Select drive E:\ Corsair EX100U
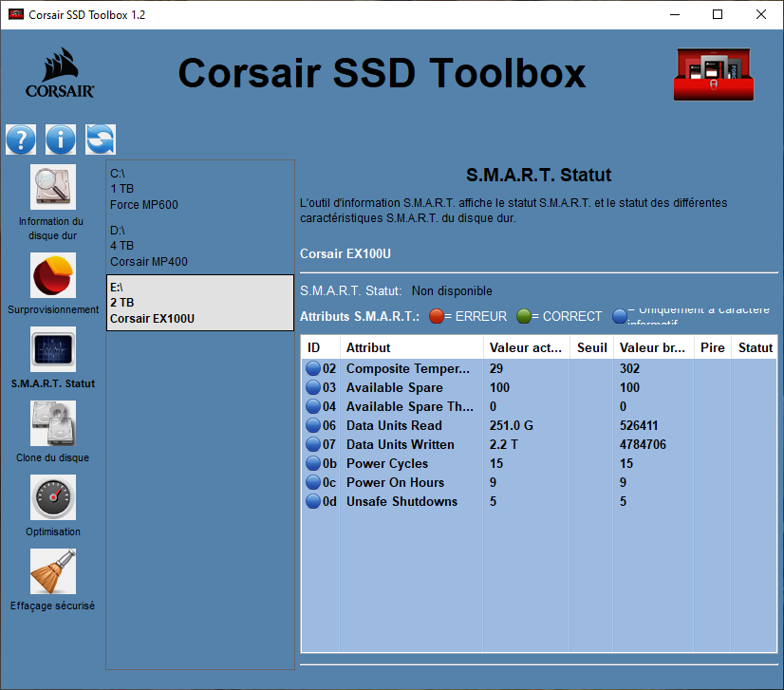This screenshot has width=784, height=690. [200, 303]
